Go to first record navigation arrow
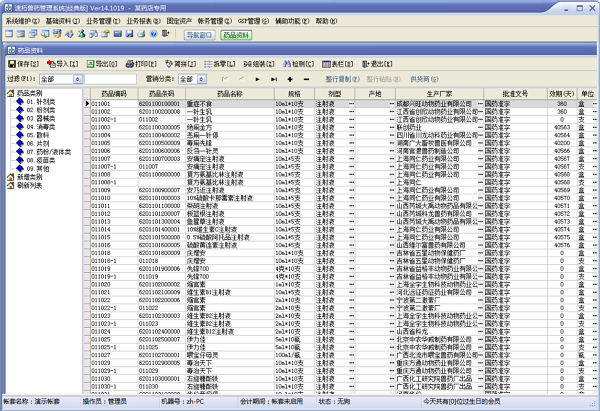 coord(225,79)
